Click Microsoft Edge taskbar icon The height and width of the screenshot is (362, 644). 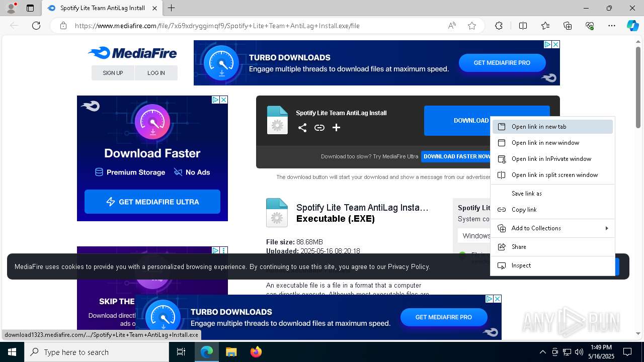pyautogui.click(x=207, y=352)
